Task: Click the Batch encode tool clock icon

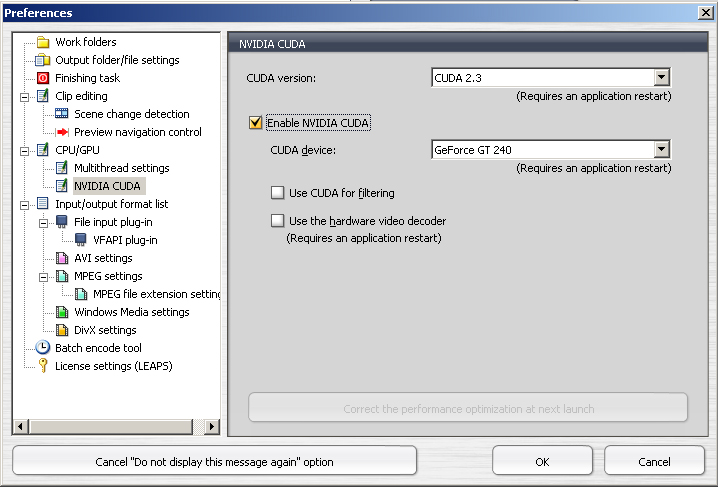Action: 43,347
